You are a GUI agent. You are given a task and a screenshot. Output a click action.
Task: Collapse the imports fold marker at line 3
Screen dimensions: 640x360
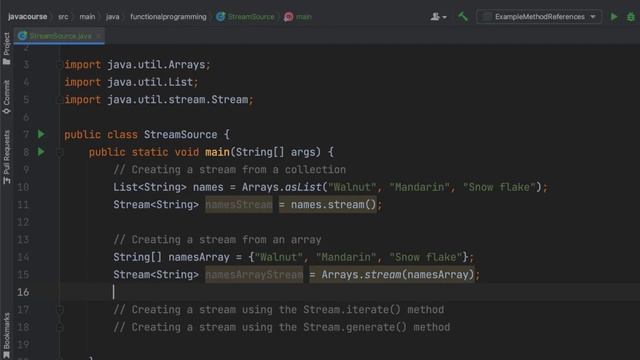pos(60,64)
